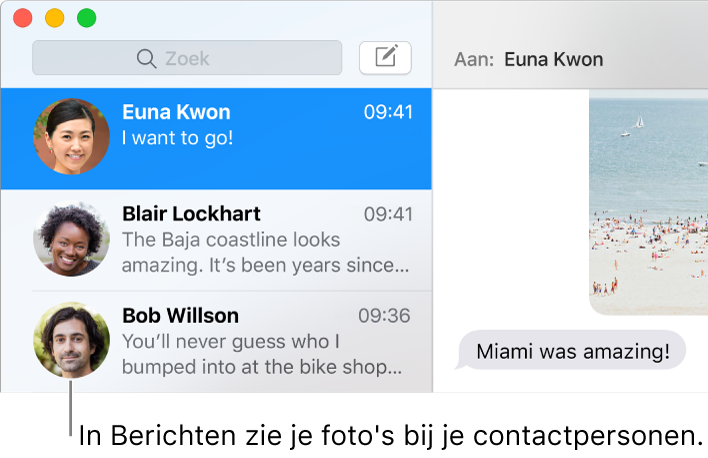Click the 09:41 timestamp for Euna Kwon

click(388, 112)
